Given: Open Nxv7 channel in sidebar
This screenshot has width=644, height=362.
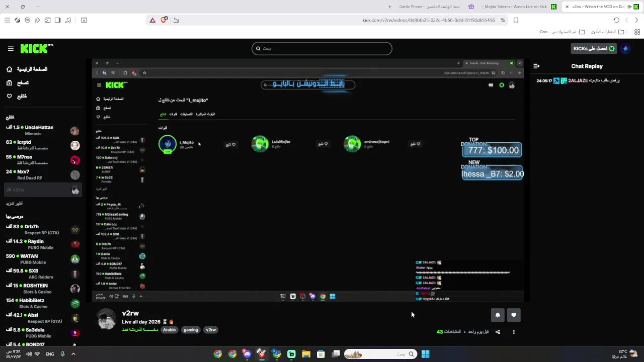Looking at the screenshot, I should click(x=43, y=174).
